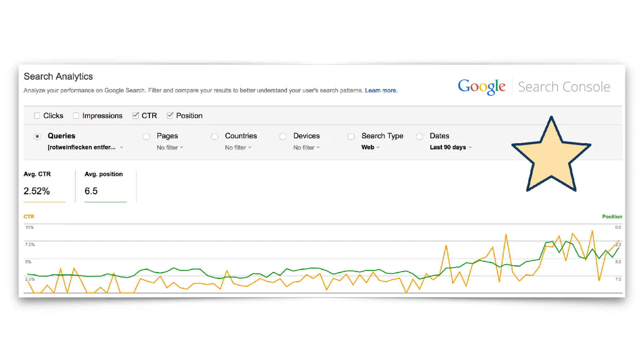644x362 pixels.
Task: Expand the Countries No filter dropdown
Action: click(x=238, y=148)
